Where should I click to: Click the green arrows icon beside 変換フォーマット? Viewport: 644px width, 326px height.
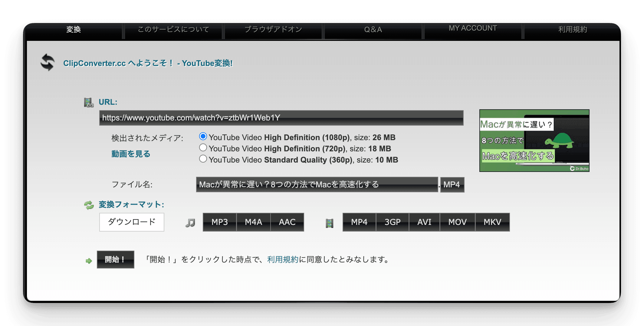(x=89, y=205)
